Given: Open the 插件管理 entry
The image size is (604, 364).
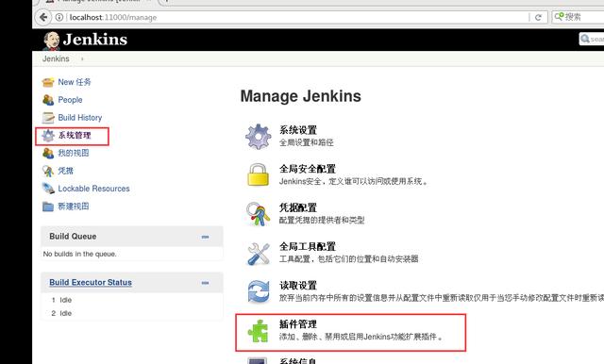Looking at the screenshot, I should coord(298,324).
